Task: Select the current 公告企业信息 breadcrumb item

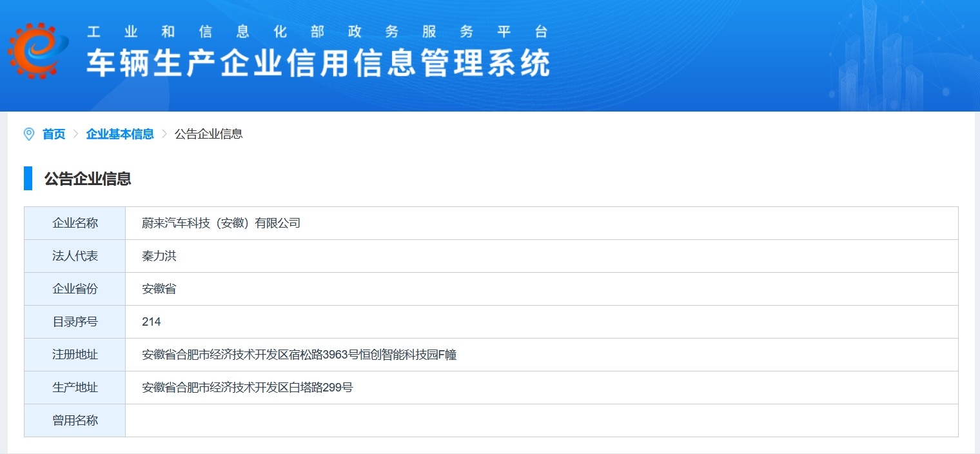Action: tap(208, 134)
